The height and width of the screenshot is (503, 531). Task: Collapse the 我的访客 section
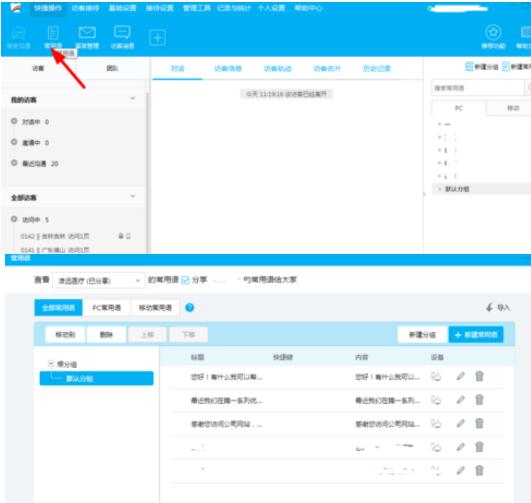133,99
